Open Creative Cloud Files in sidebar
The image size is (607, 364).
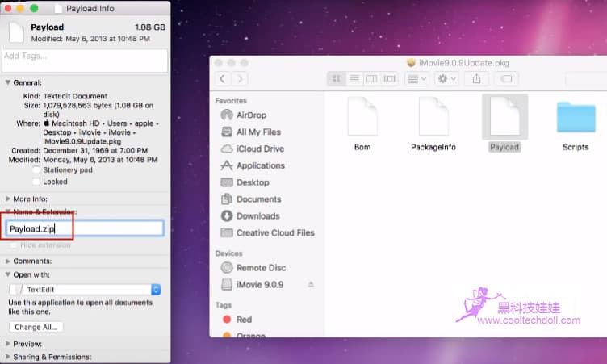275,232
